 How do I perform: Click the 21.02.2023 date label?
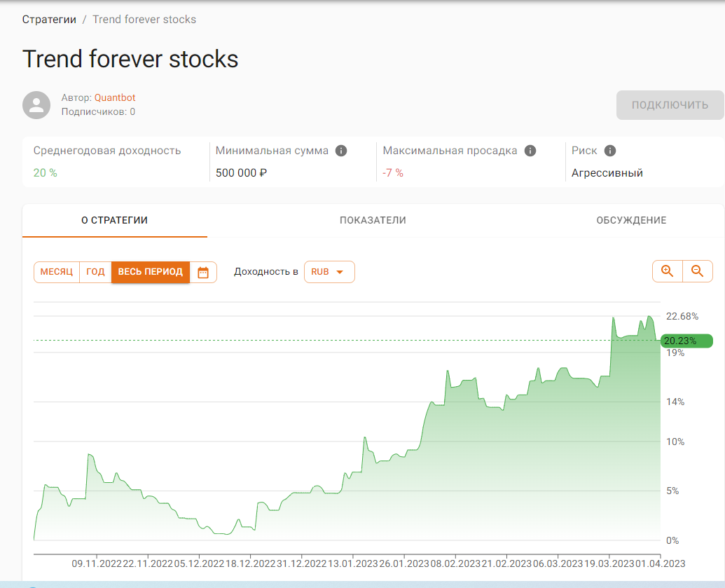pyautogui.click(x=506, y=564)
